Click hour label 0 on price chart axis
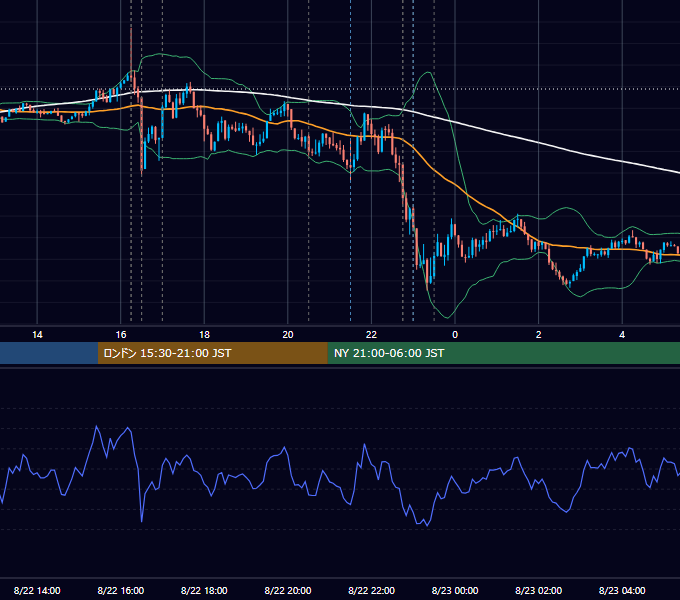Viewport: 680px width, 600px height. click(x=455, y=335)
